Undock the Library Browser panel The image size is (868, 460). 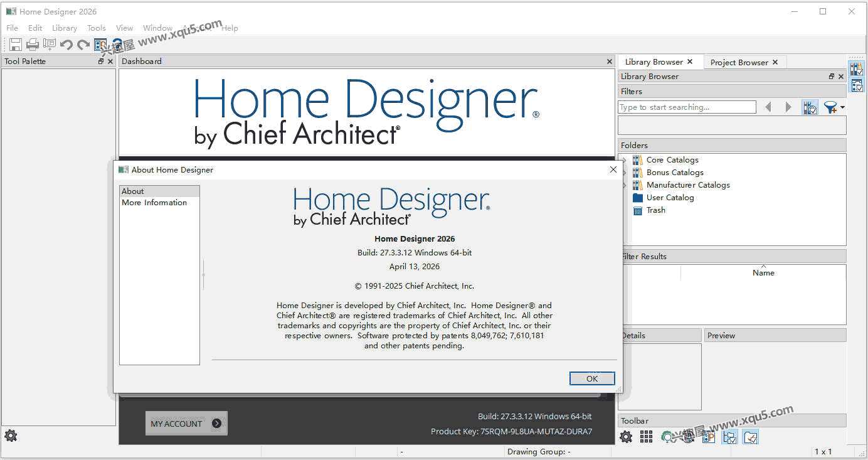pyautogui.click(x=832, y=77)
